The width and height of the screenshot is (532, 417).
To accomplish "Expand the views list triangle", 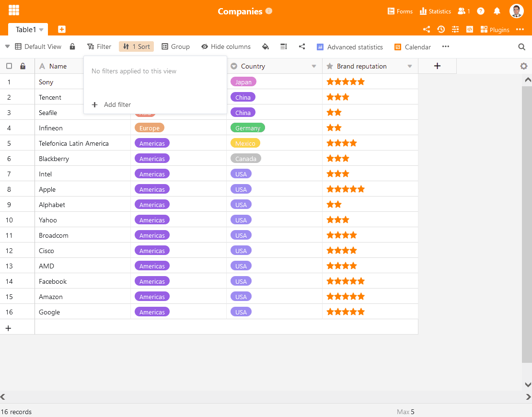I will (8, 46).
